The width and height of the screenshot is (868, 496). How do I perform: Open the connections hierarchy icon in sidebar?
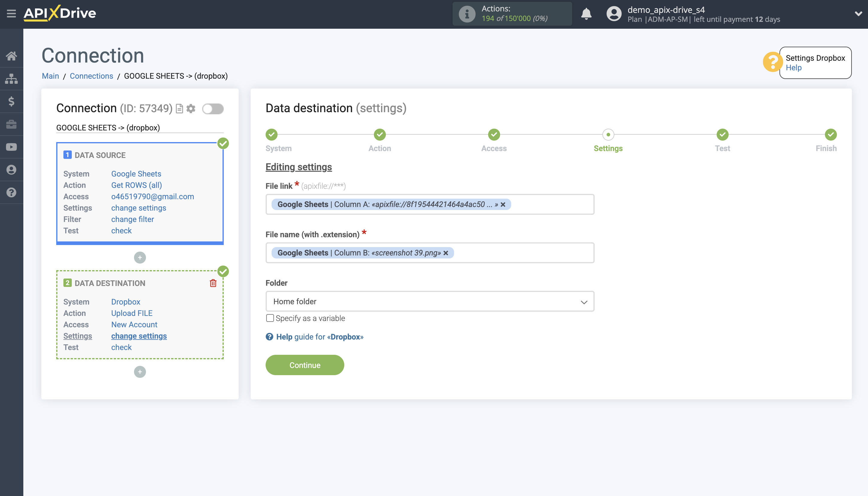point(11,78)
